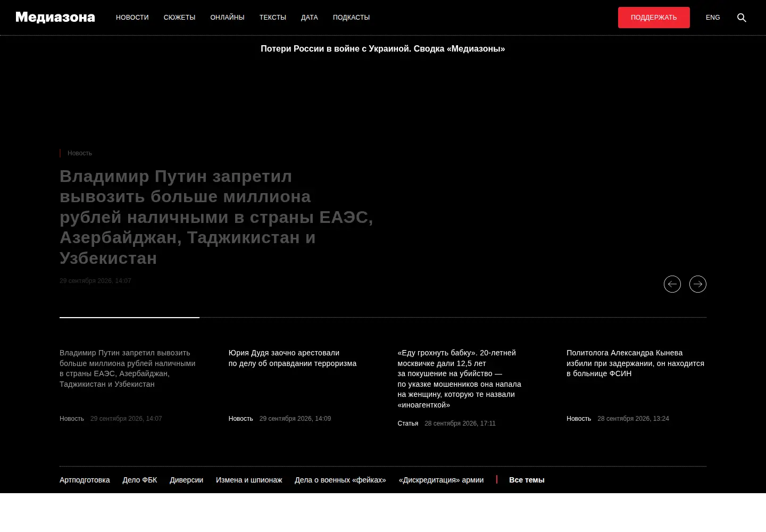Go to next slide arrow
766x532 pixels.
pyautogui.click(x=698, y=284)
